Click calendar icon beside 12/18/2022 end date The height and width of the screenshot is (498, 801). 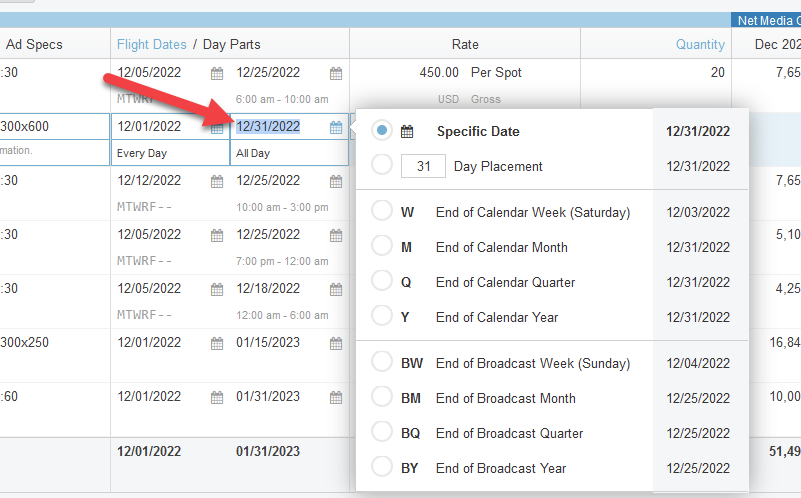point(336,289)
